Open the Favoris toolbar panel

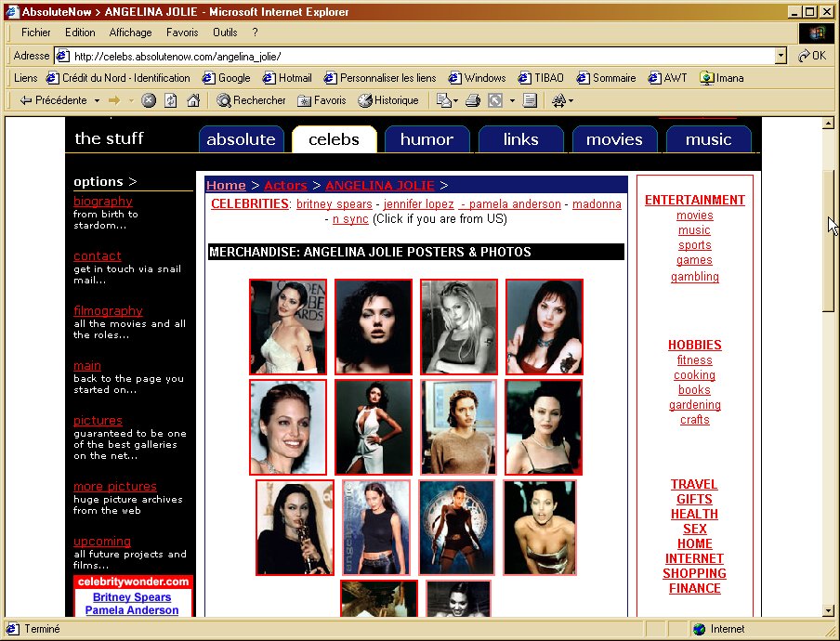322,100
